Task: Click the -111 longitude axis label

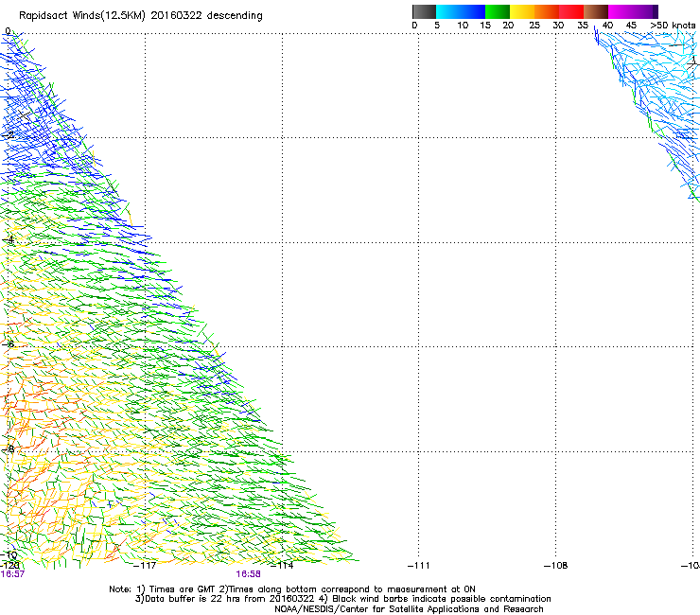Action: 419,566
